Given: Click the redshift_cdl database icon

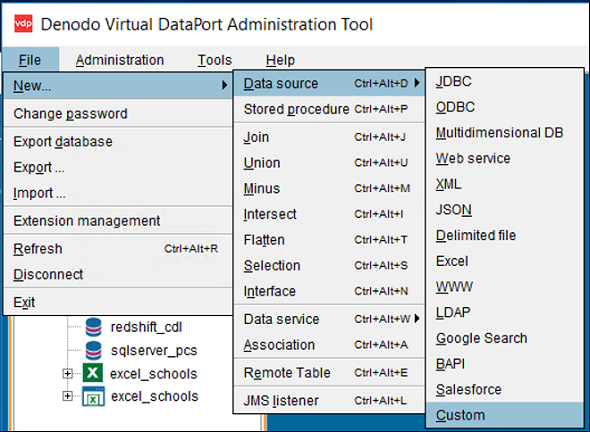Looking at the screenshot, I should click(x=93, y=327).
